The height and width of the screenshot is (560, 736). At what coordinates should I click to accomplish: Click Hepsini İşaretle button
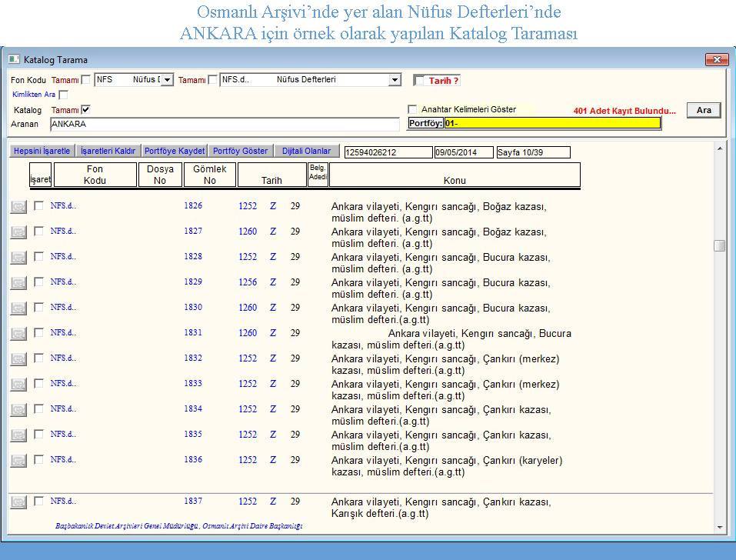pos(42,151)
